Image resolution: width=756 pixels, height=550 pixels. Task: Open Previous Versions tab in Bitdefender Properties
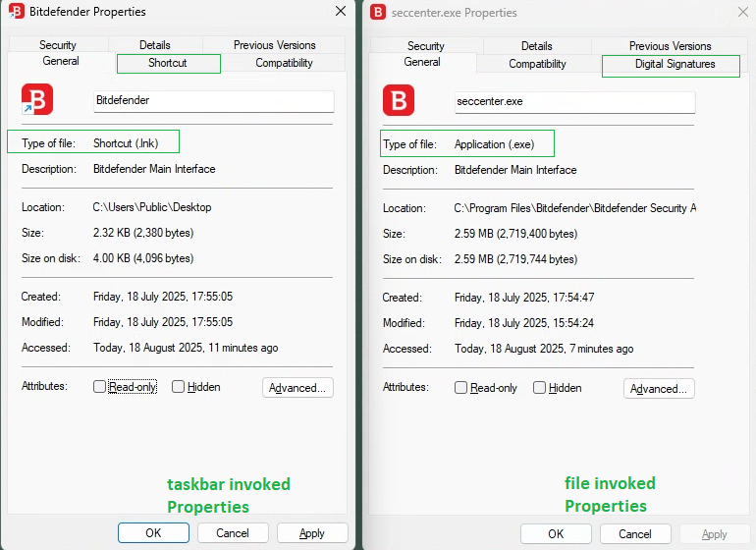(x=274, y=45)
